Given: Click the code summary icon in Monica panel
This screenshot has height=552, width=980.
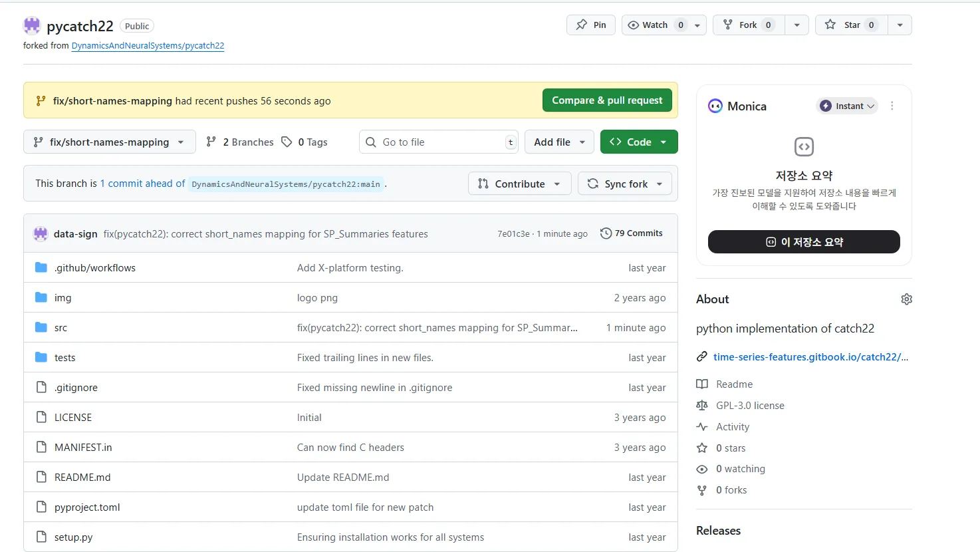Looking at the screenshot, I should coord(804,146).
